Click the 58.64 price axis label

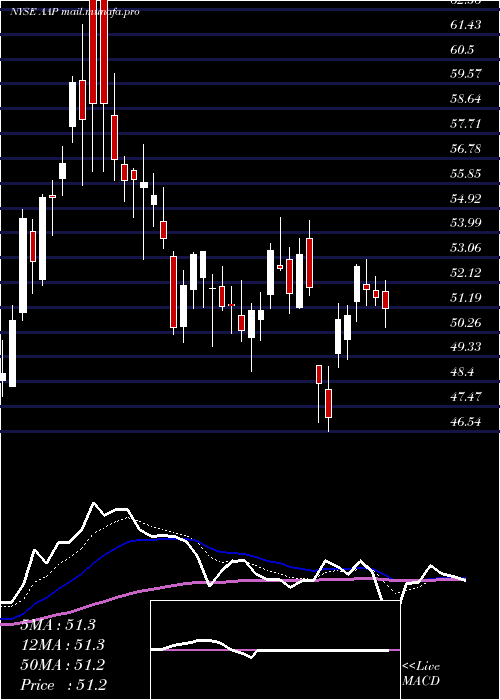point(466,99)
